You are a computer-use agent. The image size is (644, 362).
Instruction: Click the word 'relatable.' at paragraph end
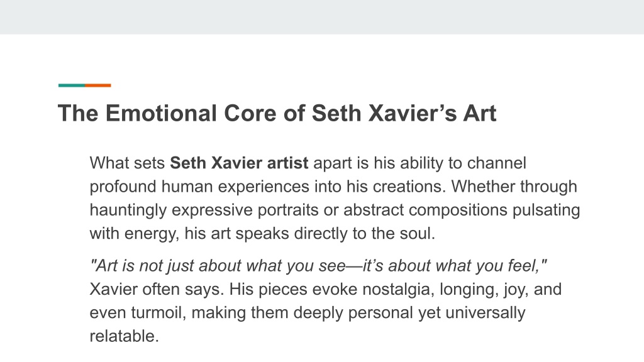[124, 336]
